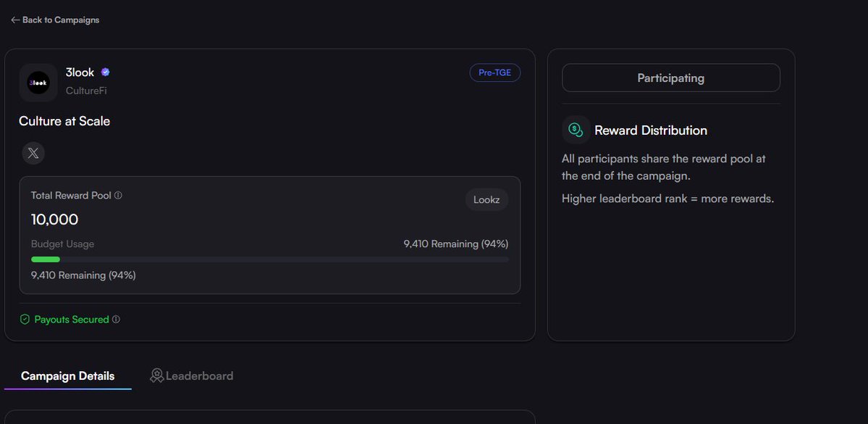This screenshot has height=424, width=868.
Task: Open the Leaderboard tab
Action: [x=192, y=375]
